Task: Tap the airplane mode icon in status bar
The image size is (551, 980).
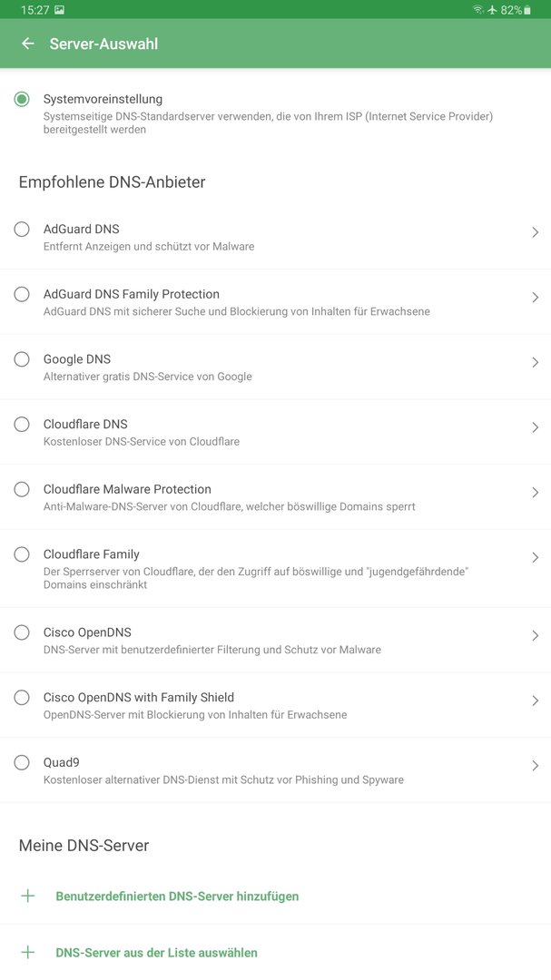Action: pos(492,9)
